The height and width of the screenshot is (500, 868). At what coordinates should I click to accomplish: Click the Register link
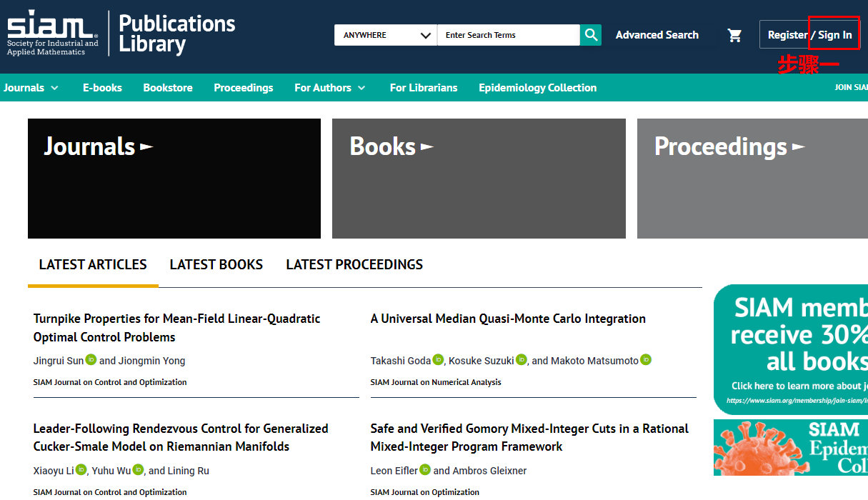[x=787, y=35]
